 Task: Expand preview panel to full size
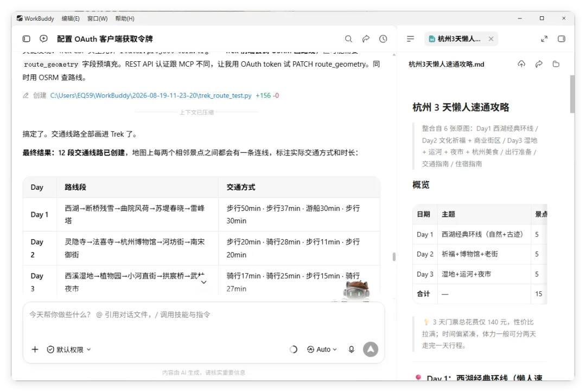point(544,39)
